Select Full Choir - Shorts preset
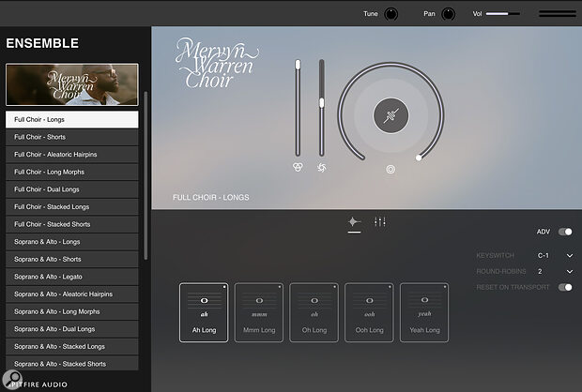Screen dimensions: 582x392 (72, 137)
